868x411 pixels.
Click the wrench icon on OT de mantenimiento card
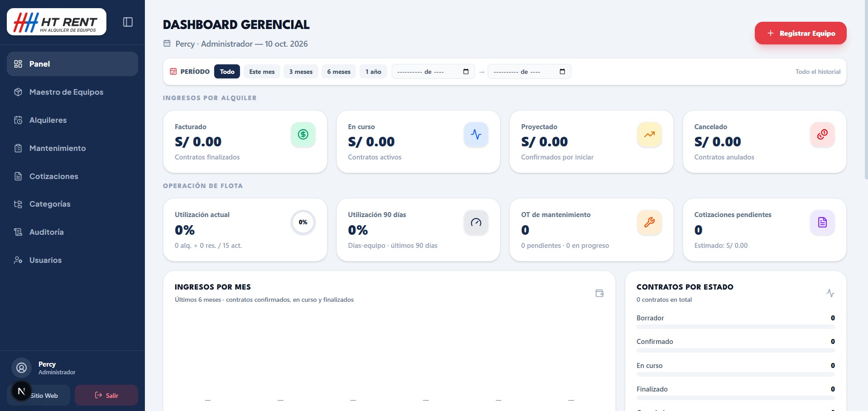point(649,222)
